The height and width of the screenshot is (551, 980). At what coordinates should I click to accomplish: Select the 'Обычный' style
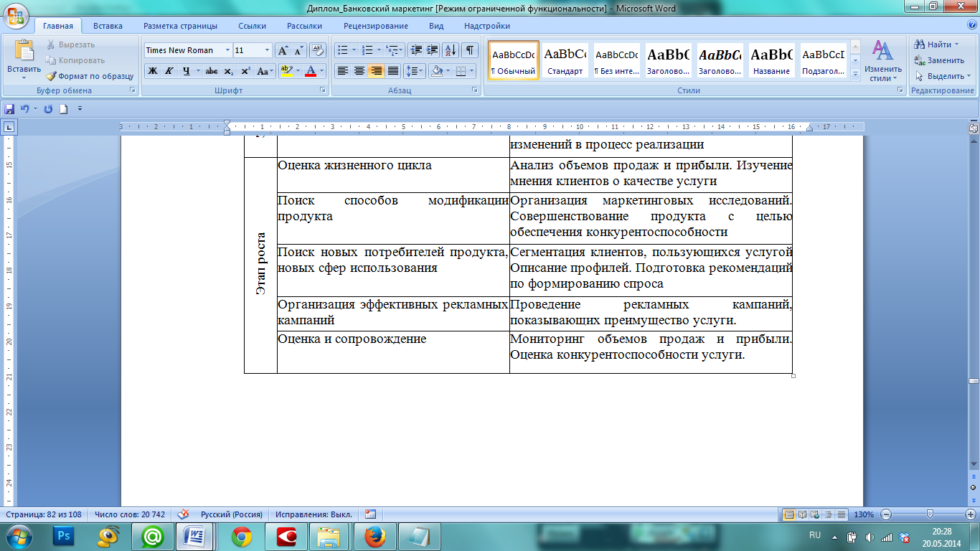click(x=513, y=60)
